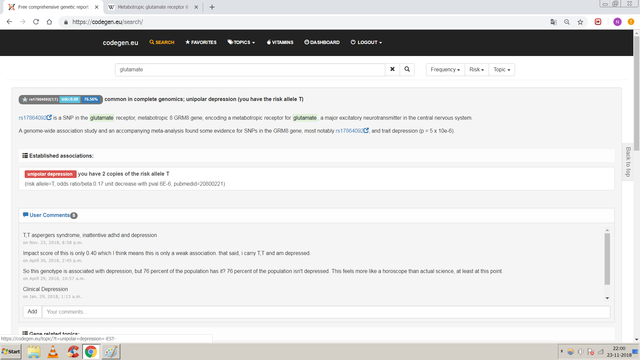The height and width of the screenshot is (360, 640).
Task: Click the translate page icon in address bar
Action: (553, 22)
